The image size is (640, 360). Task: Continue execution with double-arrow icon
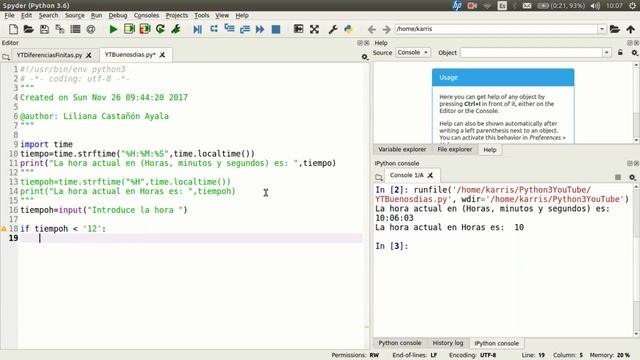260,29
